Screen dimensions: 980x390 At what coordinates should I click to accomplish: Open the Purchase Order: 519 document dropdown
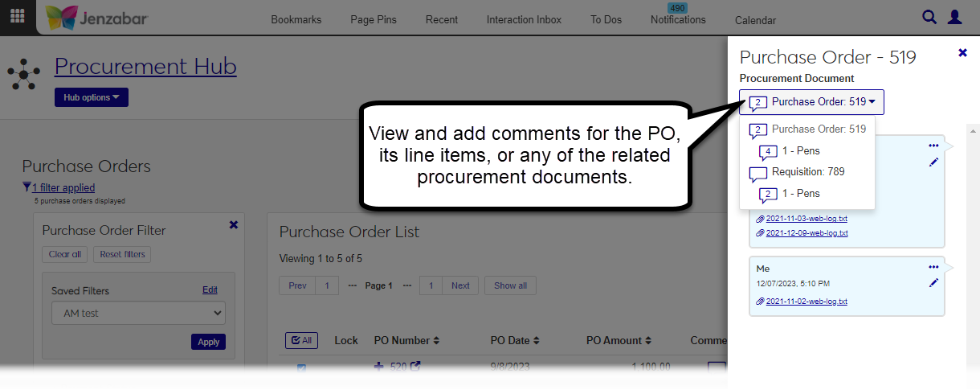coord(811,102)
